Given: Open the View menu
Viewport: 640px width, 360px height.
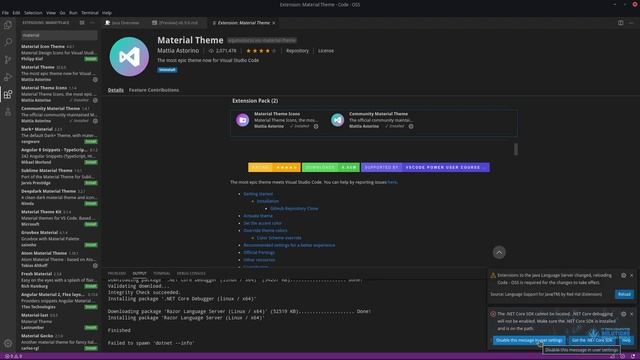Looking at the screenshot, I should tap(51, 13).
